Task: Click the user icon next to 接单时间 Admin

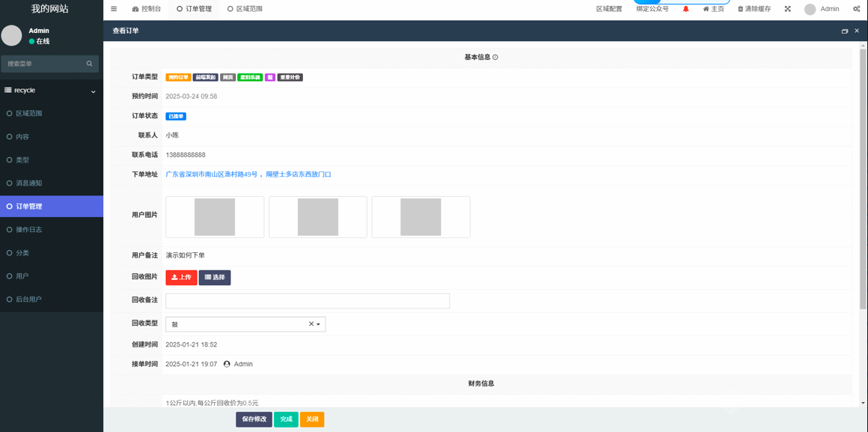Action: coord(227,364)
